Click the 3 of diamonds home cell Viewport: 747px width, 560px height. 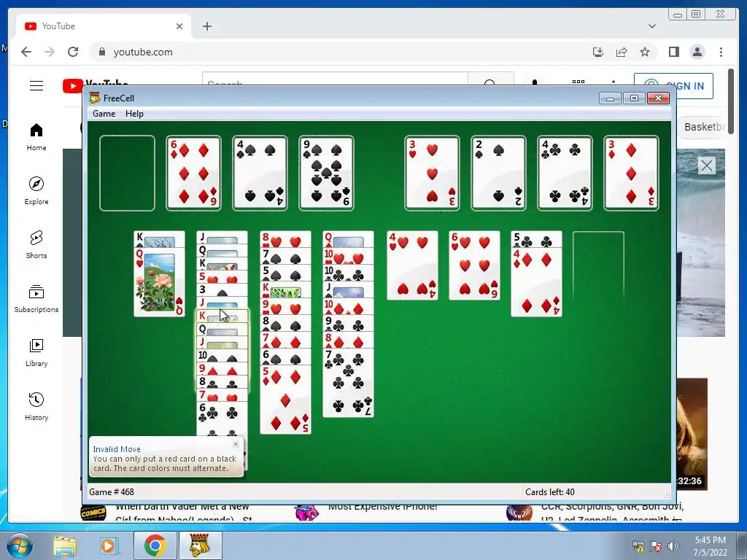[x=631, y=173]
